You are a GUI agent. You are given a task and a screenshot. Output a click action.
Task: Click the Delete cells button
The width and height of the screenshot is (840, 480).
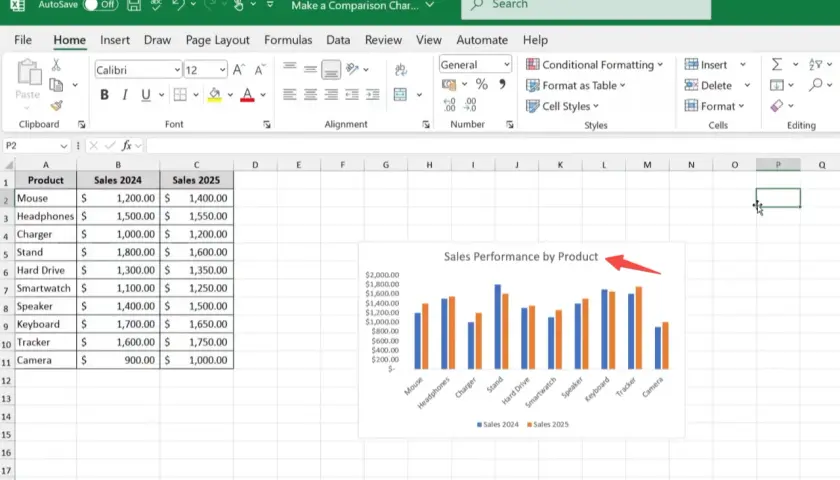(709, 86)
